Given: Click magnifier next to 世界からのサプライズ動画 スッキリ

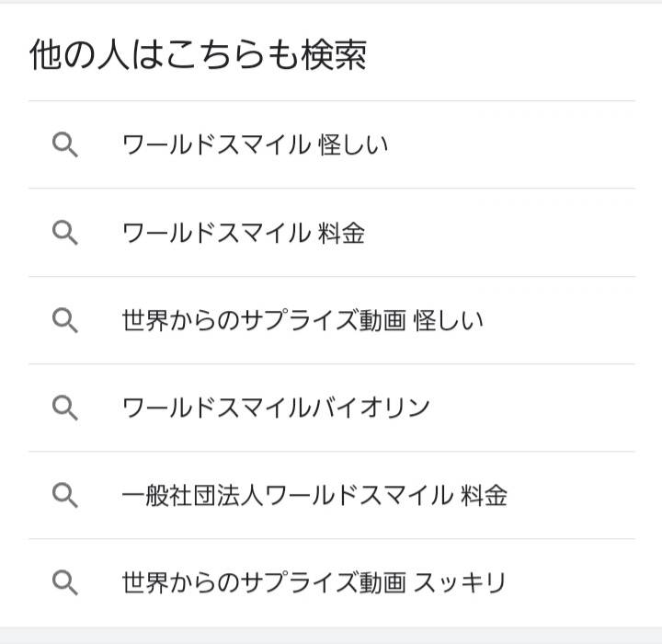Looking at the screenshot, I should pos(64,582).
